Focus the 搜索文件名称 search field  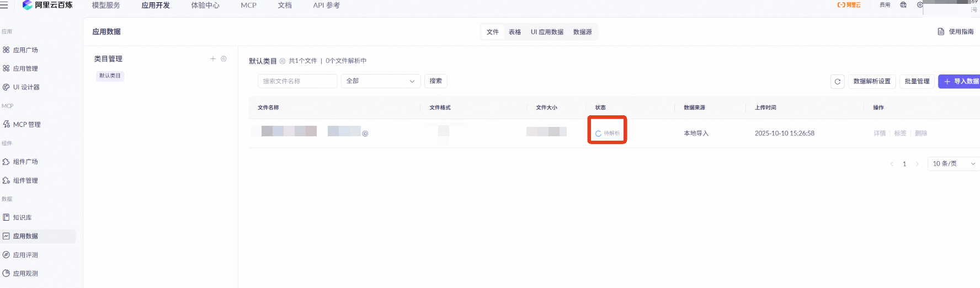[x=297, y=81]
